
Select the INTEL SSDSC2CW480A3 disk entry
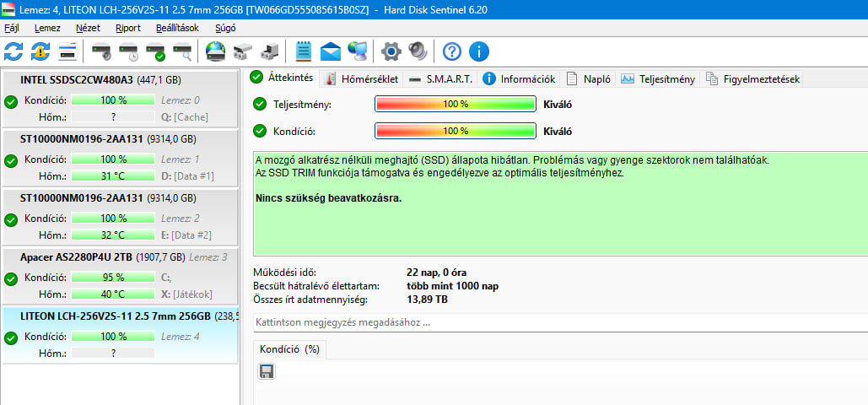(x=120, y=99)
